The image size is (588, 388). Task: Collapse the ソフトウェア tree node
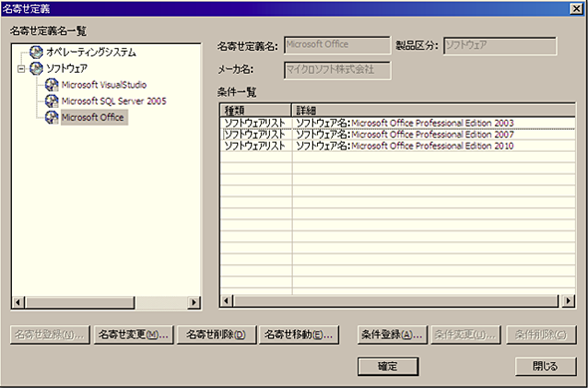pyautogui.click(x=21, y=69)
